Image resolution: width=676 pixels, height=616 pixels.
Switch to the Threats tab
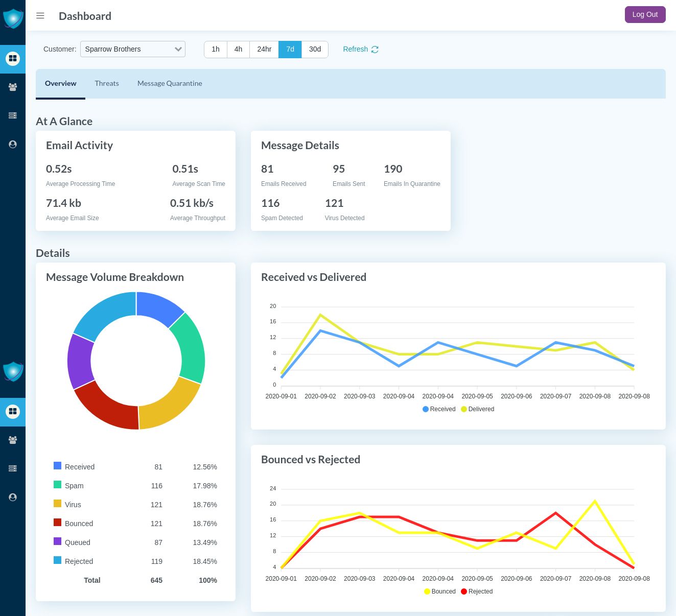click(107, 83)
